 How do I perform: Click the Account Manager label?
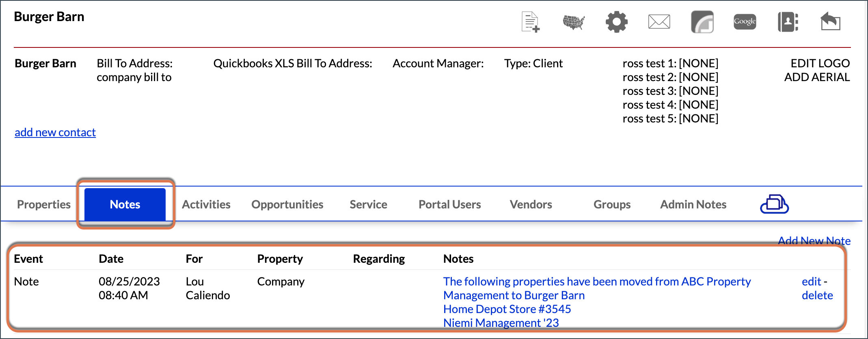coord(438,63)
